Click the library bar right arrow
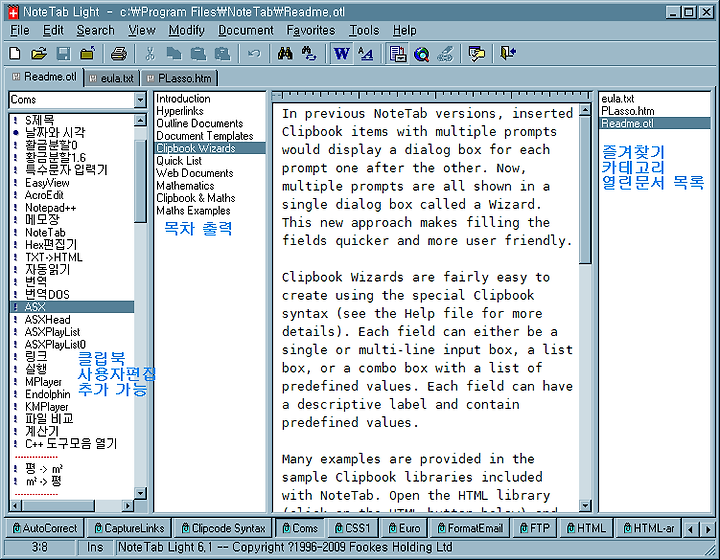Viewport: 720px width, 560px height. (x=708, y=529)
